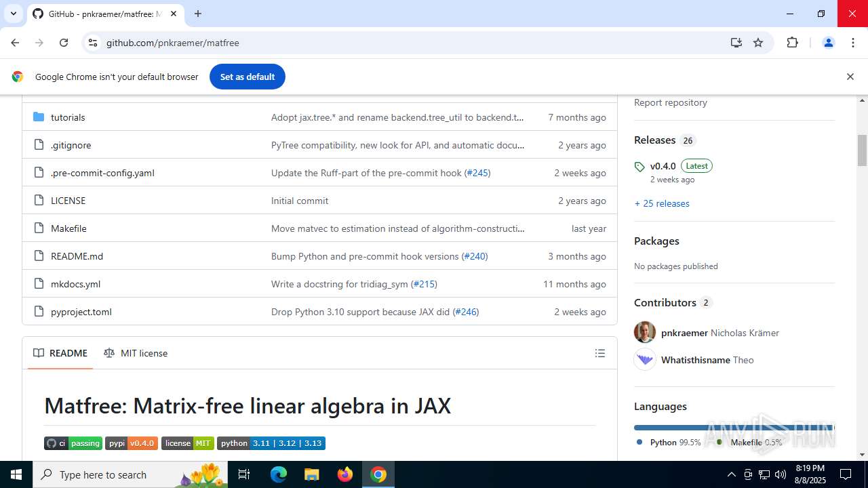Click the v0.4.0 release tag icon
The image size is (868, 488).
(x=639, y=167)
